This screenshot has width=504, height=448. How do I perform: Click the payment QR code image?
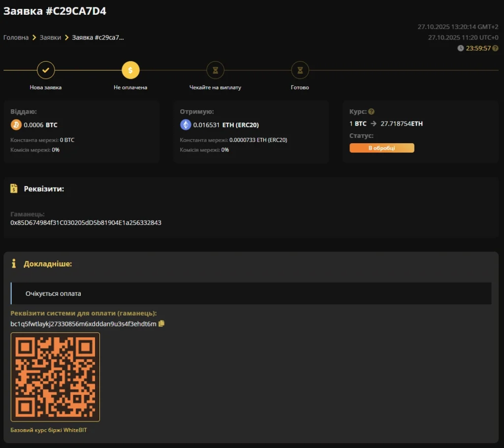tap(55, 377)
